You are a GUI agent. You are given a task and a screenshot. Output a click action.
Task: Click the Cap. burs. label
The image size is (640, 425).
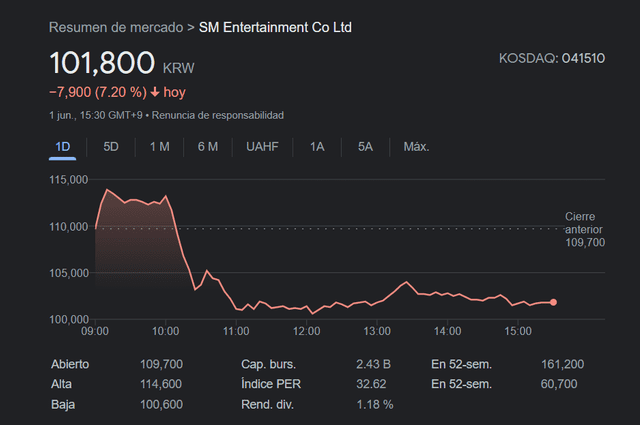coord(268,364)
